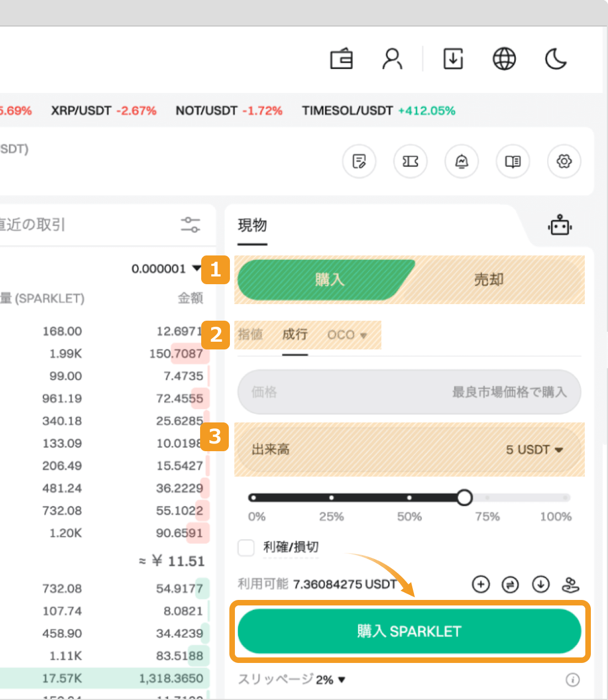This screenshot has height=700, width=608.
Task: Click the 価格 price input field
Action: tap(410, 392)
